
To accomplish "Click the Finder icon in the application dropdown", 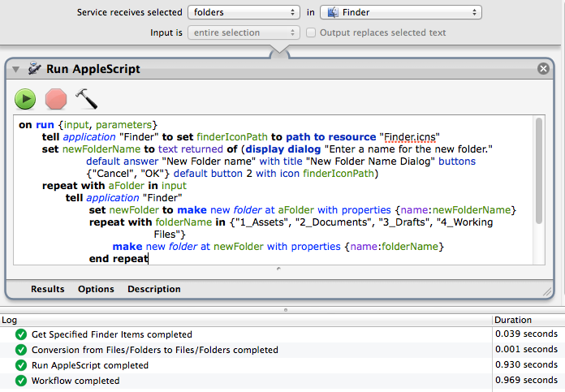I will click(x=333, y=12).
